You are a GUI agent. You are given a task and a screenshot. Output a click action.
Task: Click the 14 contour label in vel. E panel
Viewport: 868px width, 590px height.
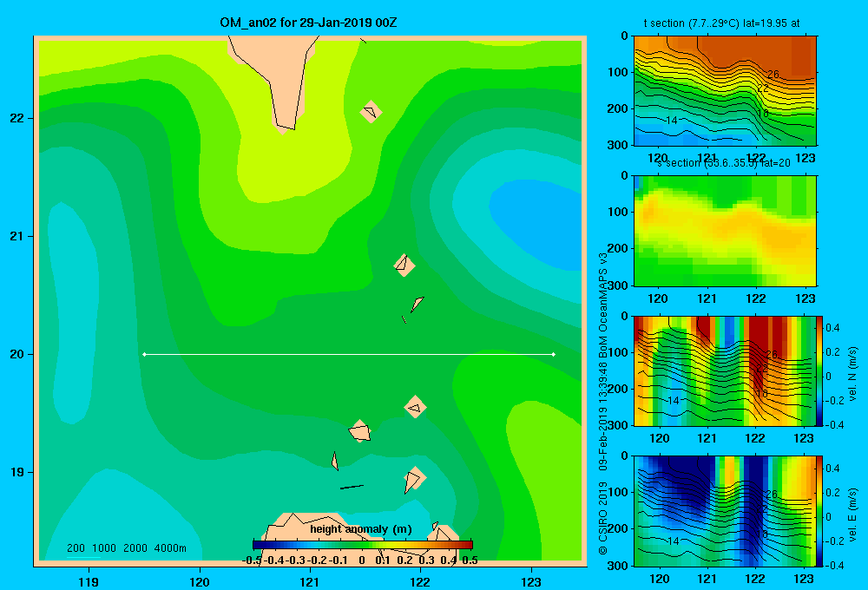point(673,541)
